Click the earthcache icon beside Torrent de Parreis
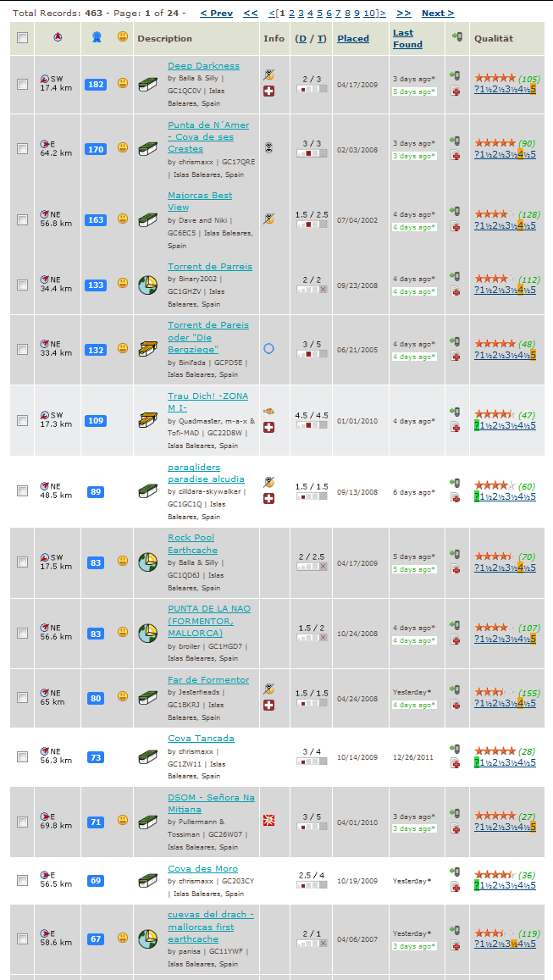The image size is (553, 980). coord(147,285)
